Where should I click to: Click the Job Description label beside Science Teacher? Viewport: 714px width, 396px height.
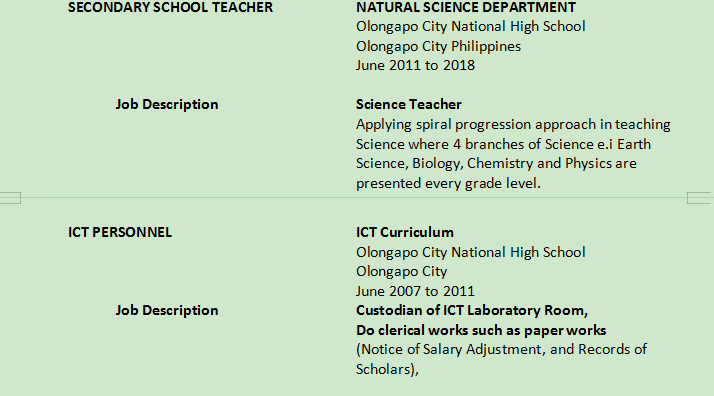167,104
